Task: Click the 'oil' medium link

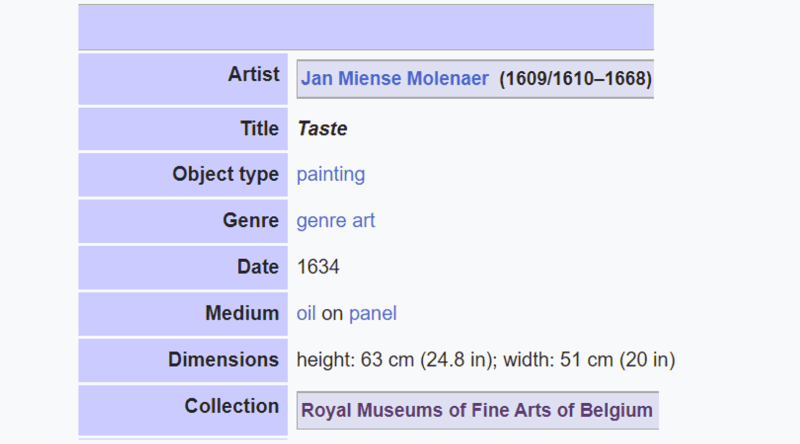Action: pos(306,313)
